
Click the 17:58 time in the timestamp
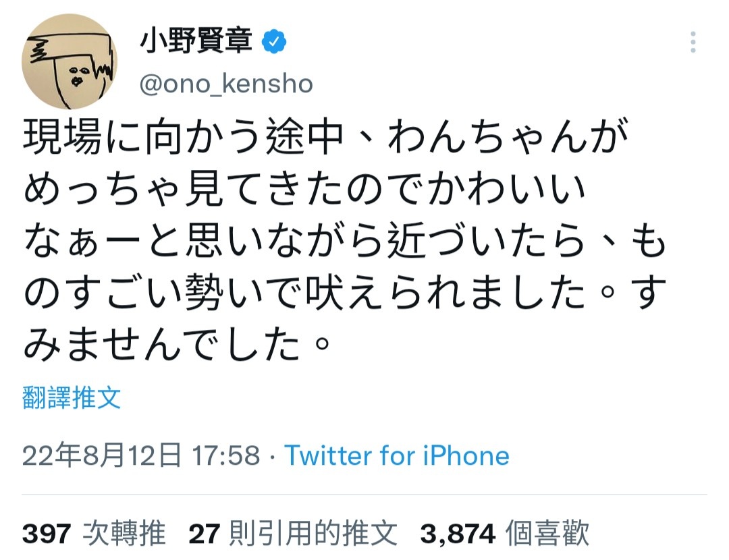coord(226,455)
